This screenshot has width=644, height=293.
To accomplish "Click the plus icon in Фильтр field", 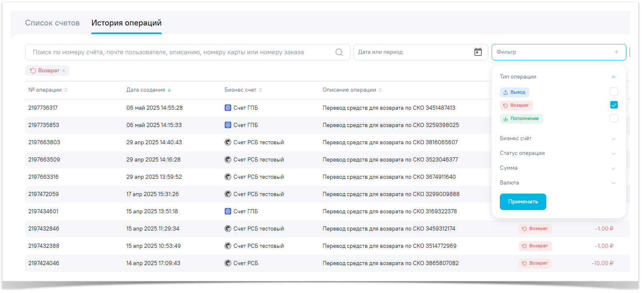I will pos(616,52).
